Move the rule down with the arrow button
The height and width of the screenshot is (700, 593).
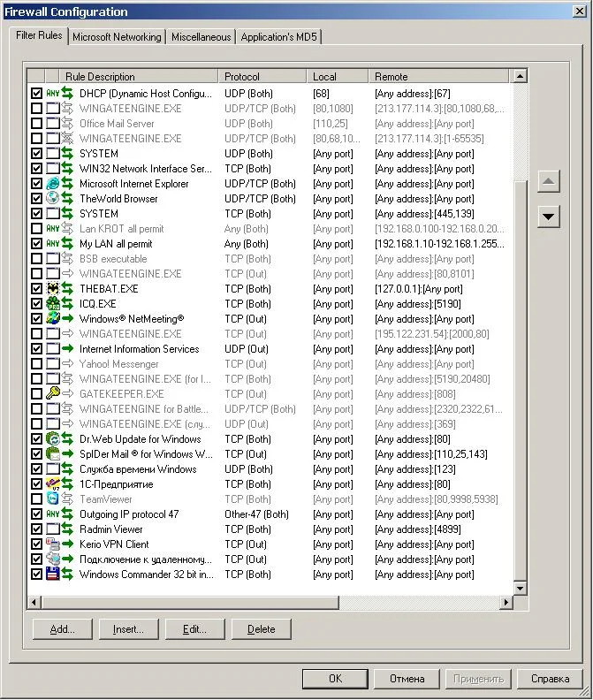click(x=548, y=217)
